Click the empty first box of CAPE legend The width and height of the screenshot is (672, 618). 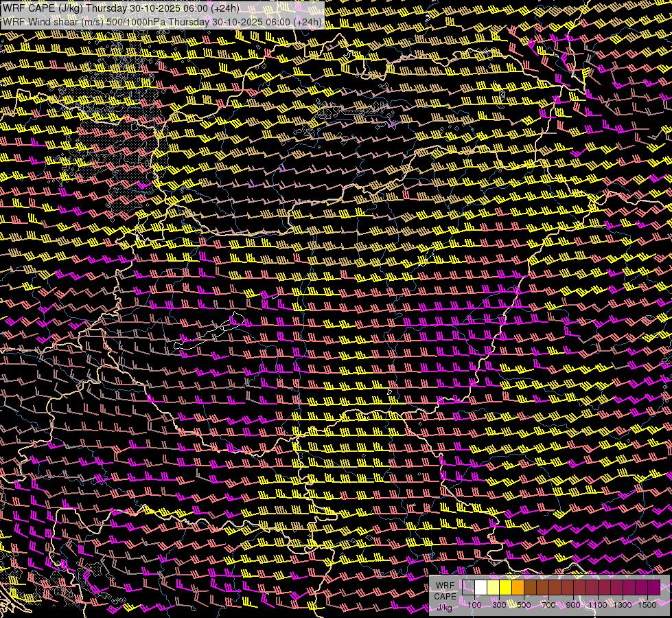[468, 587]
